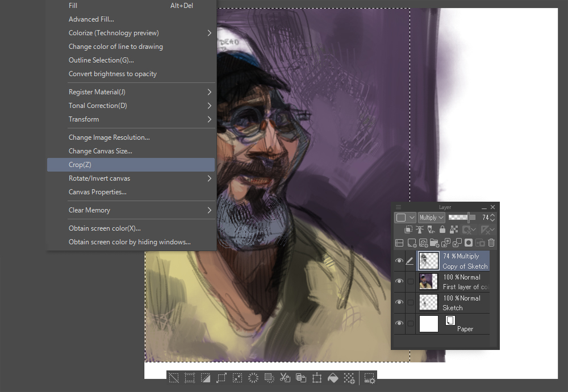Click New layer folder icon
The height and width of the screenshot is (392, 568).
[x=435, y=243]
